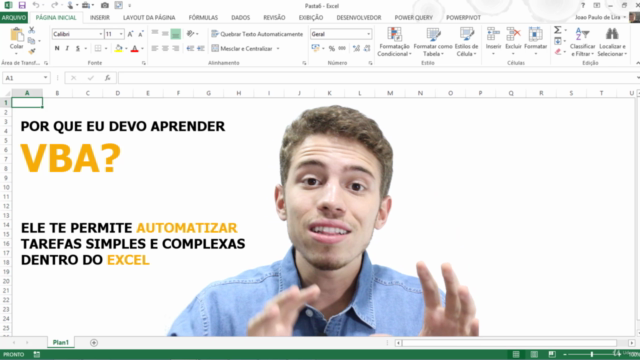Click horizontal scrollbar right arrow

[x=631, y=343]
